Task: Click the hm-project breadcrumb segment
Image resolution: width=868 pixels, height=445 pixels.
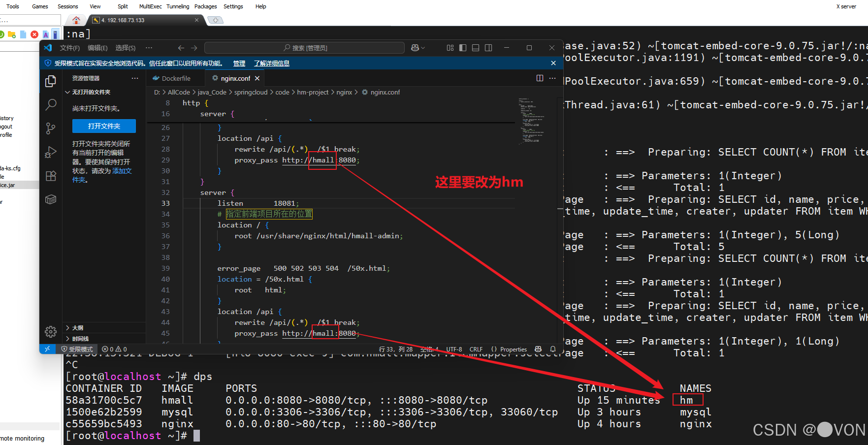Action: click(x=313, y=92)
